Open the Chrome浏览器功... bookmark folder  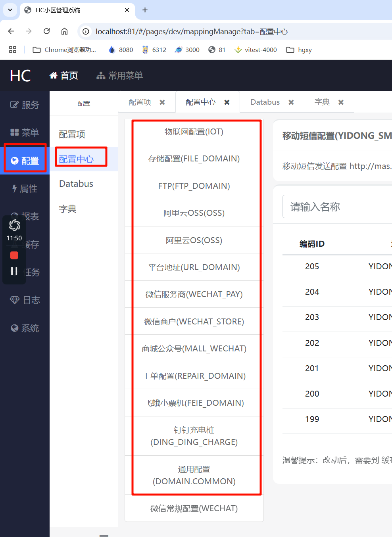[64, 50]
